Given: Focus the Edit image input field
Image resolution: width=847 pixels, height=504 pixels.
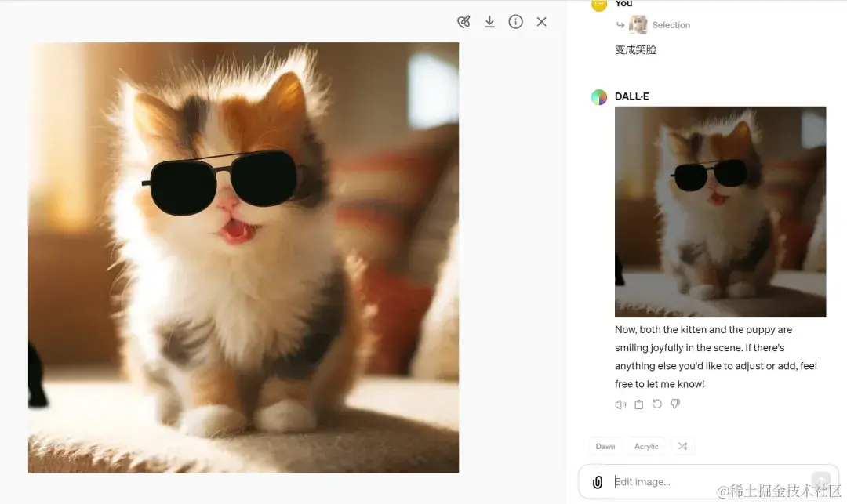Looking at the screenshot, I should click(x=707, y=482).
